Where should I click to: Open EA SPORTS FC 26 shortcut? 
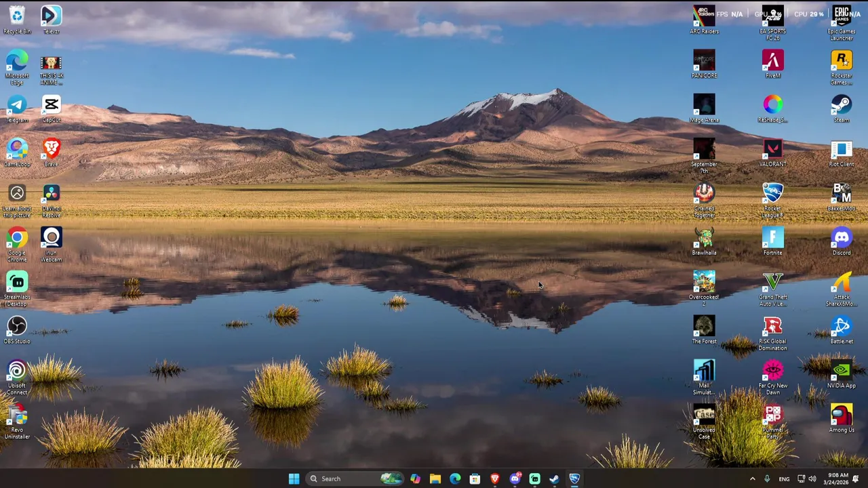[x=772, y=23]
